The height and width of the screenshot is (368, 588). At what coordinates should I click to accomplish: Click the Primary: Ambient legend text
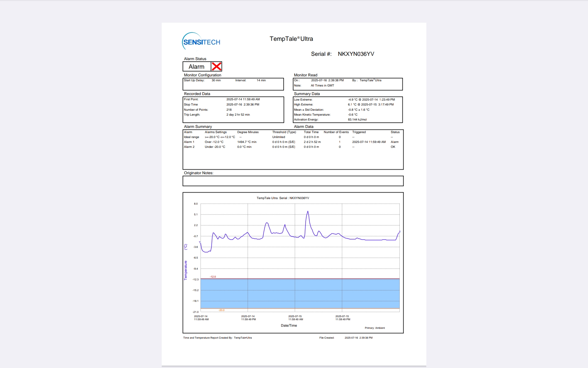[x=375, y=328]
